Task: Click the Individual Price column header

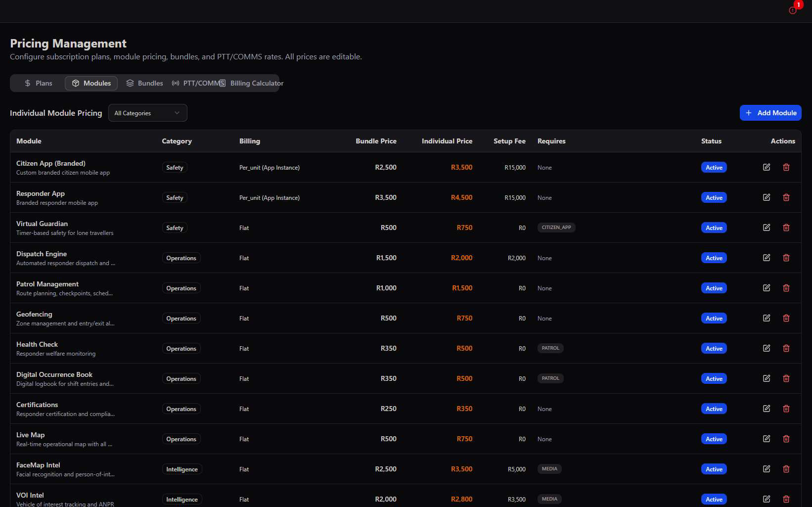Action: (x=447, y=141)
